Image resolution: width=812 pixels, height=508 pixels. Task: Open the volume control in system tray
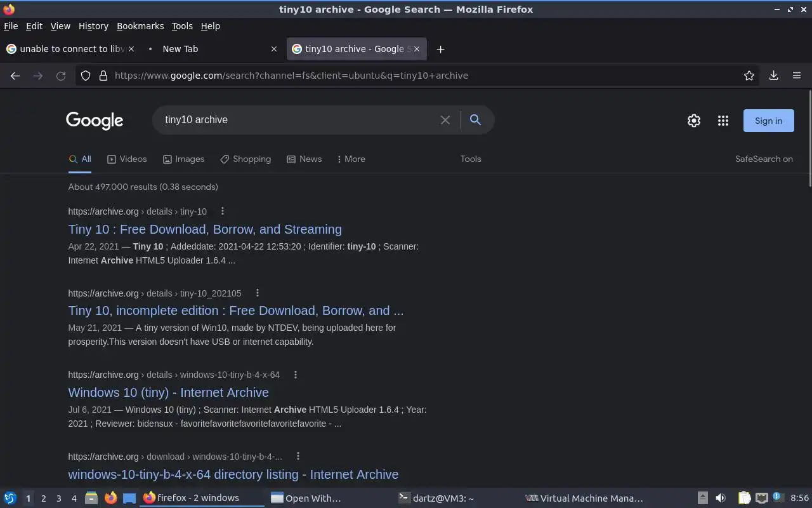[720, 498]
